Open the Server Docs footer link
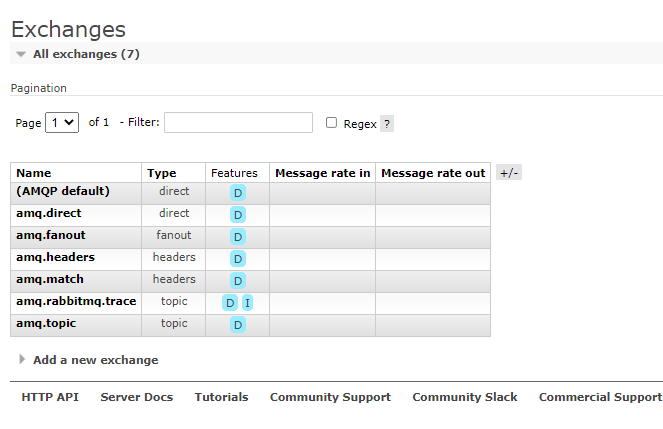 (x=137, y=397)
